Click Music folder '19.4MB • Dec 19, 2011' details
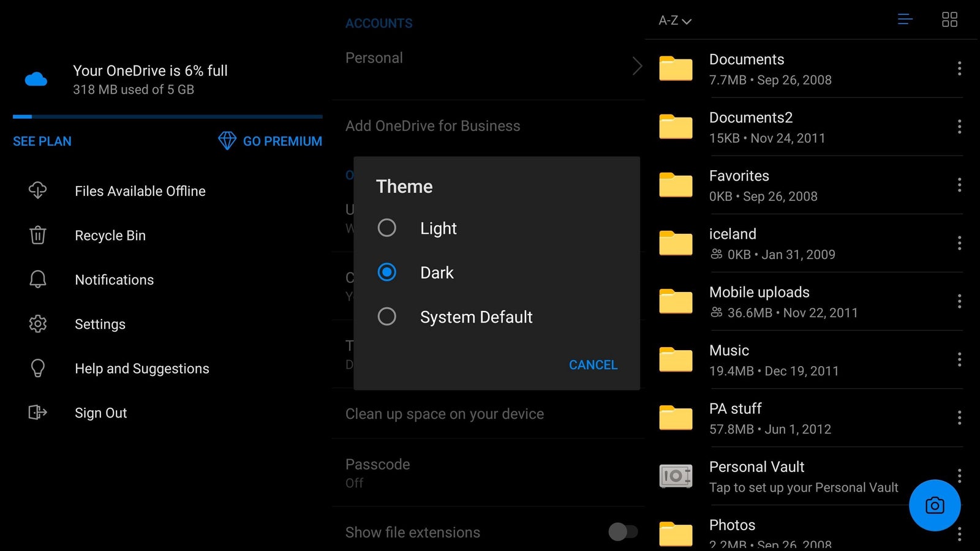This screenshot has width=980, height=551. (774, 371)
